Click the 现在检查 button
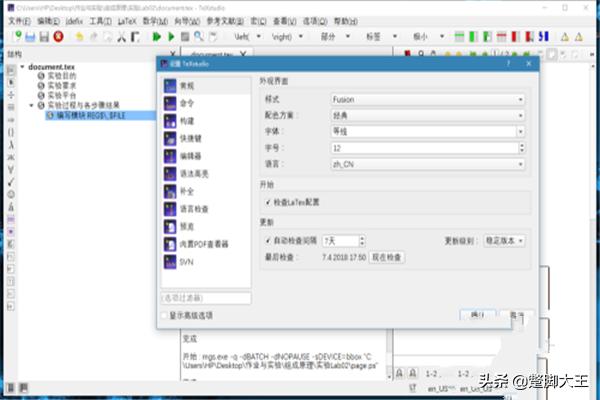600x400 pixels. click(387, 257)
